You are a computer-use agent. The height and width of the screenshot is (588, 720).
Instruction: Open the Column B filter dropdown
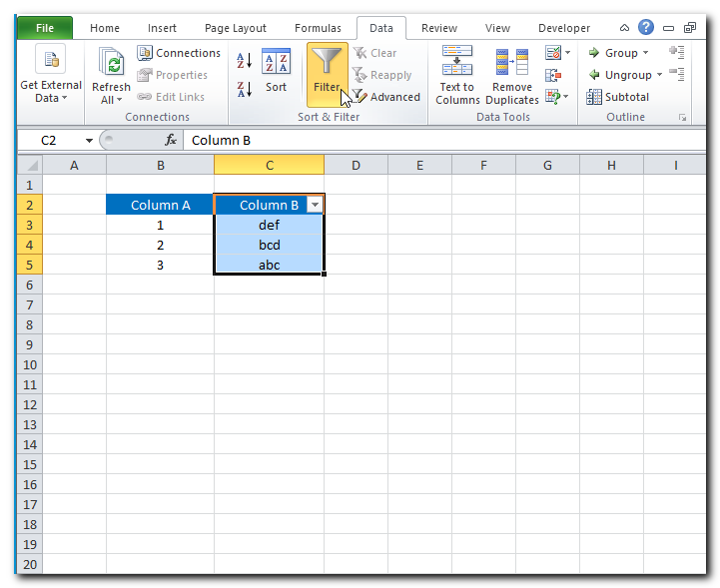[x=315, y=205]
